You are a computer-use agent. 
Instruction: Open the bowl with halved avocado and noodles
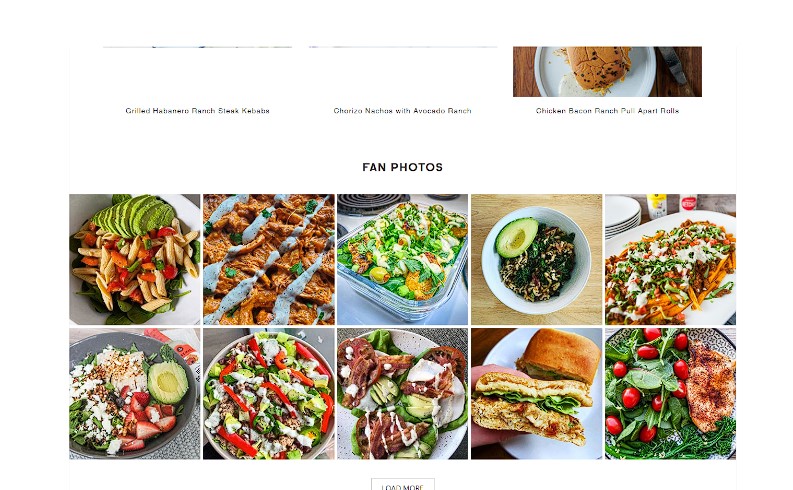tap(537, 259)
